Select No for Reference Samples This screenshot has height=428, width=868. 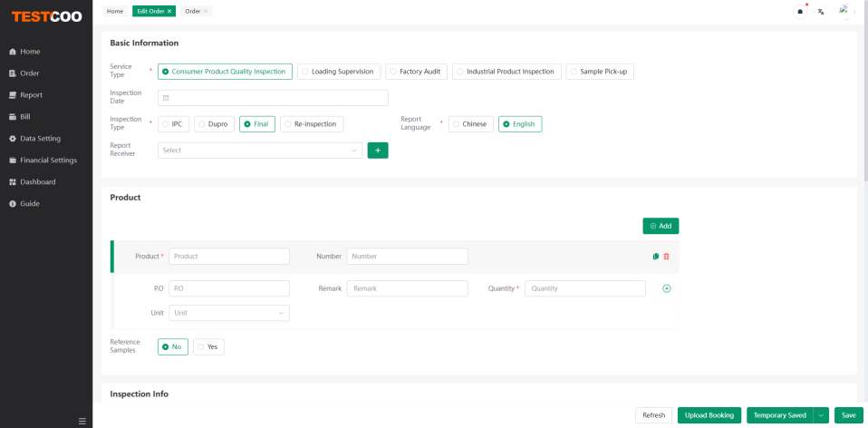173,346
